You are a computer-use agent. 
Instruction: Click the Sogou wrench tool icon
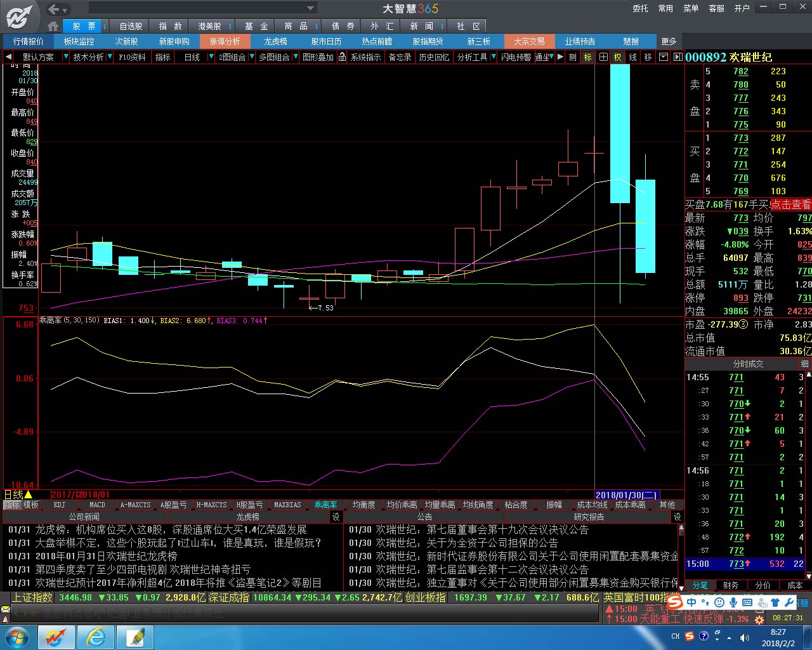[x=789, y=602]
